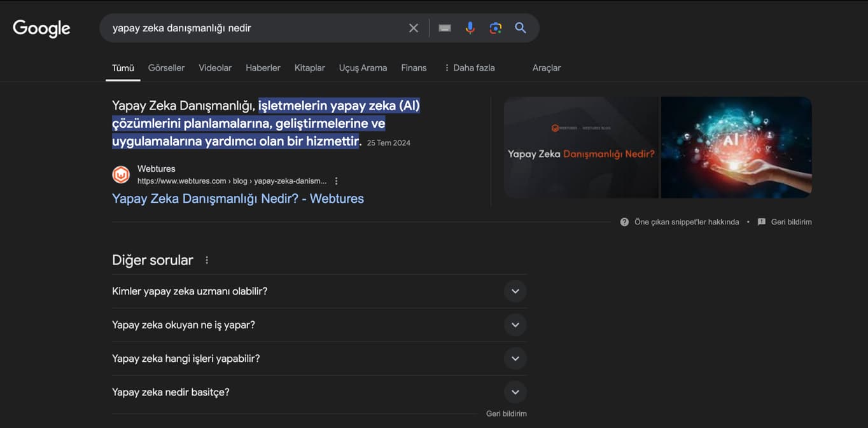Switch to the Haberler tab
Screen dimensions: 868x428
[263, 67]
